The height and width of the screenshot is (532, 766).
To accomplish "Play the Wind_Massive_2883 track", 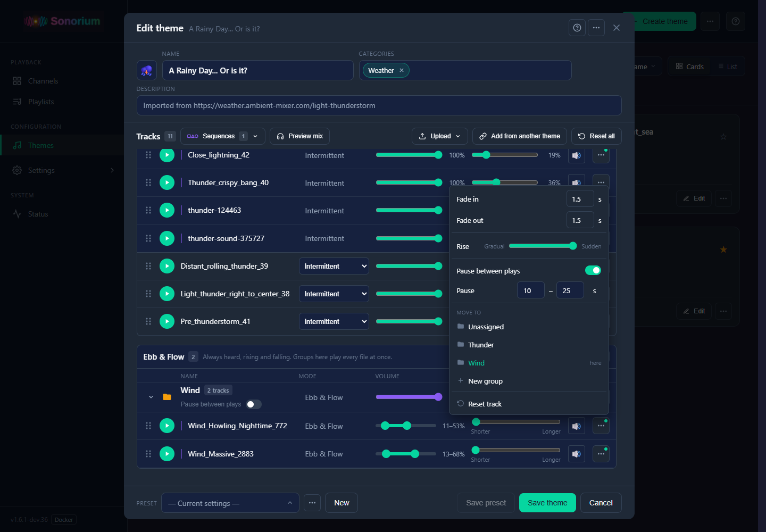I will pyautogui.click(x=167, y=454).
